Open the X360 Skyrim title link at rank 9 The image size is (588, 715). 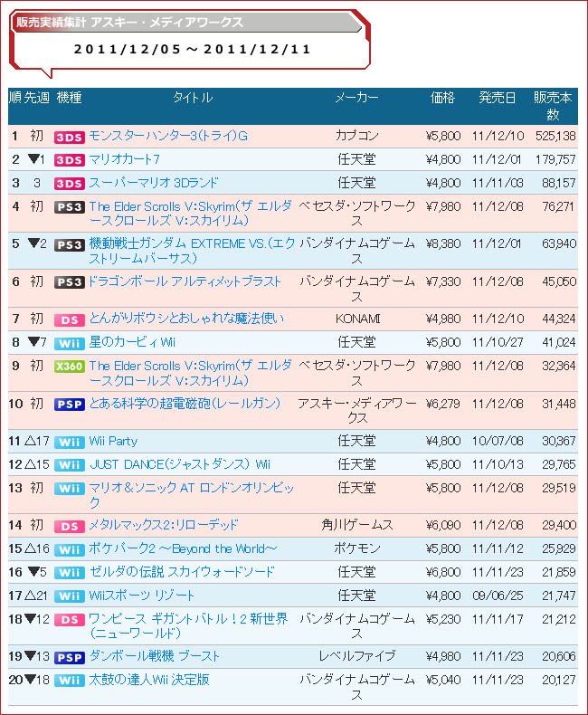(x=191, y=373)
